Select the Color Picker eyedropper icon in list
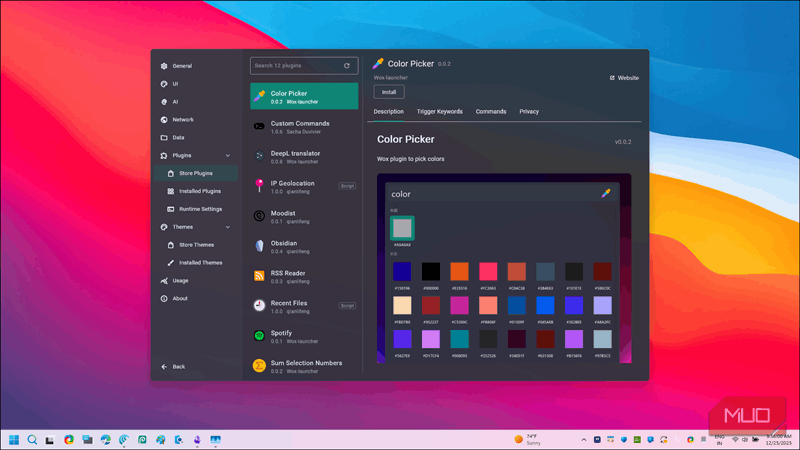800x450 pixels. 259,96
